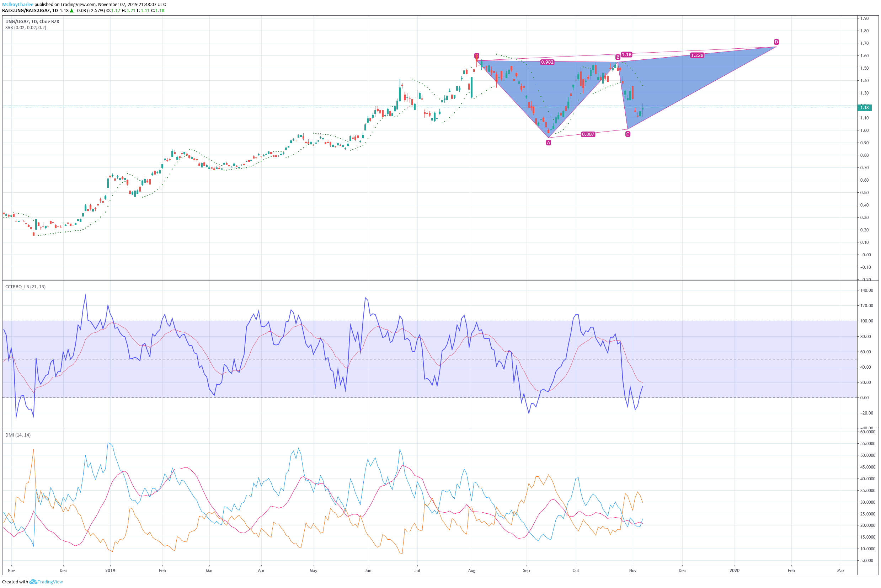This screenshot has width=881, height=588.
Task: Select pattern point marker D
Action: 776,42
